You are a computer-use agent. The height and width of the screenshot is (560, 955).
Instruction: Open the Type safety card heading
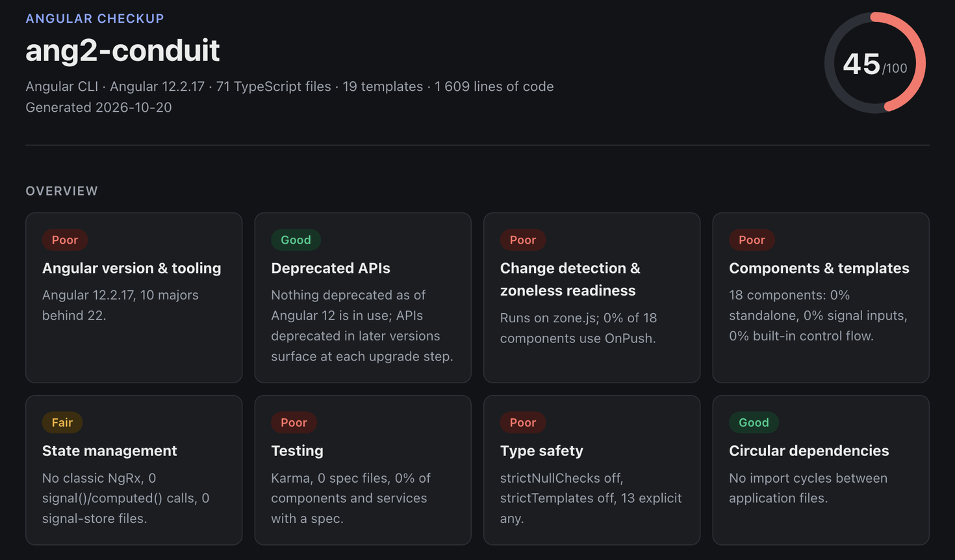pyautogui.click(x=542, y=450)
